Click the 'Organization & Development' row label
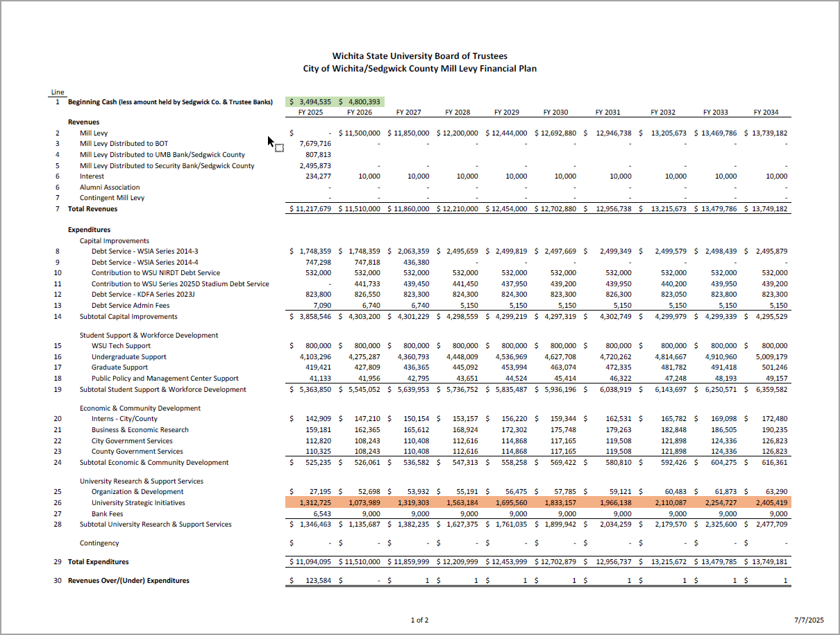 click(137, 492)
